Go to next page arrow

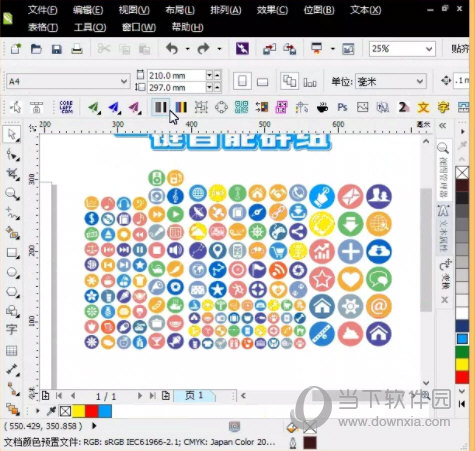coord(140,396)
